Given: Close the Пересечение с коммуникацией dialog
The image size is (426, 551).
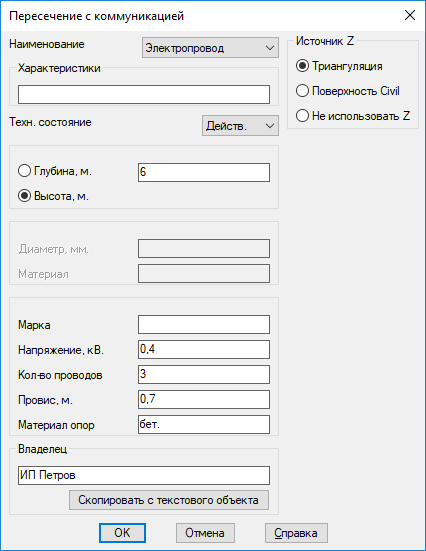Looking at the screenshot, I should click(410, 15).
